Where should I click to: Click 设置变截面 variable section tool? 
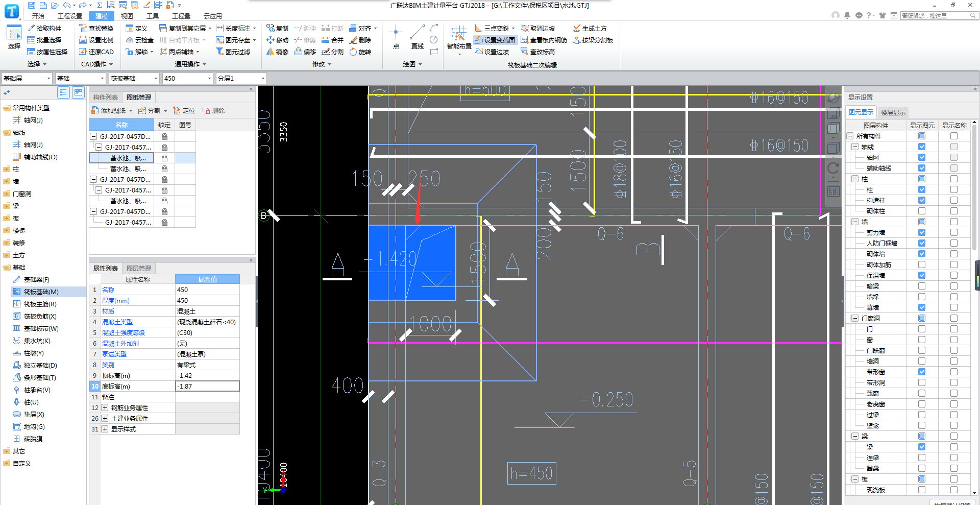(495, 40)
